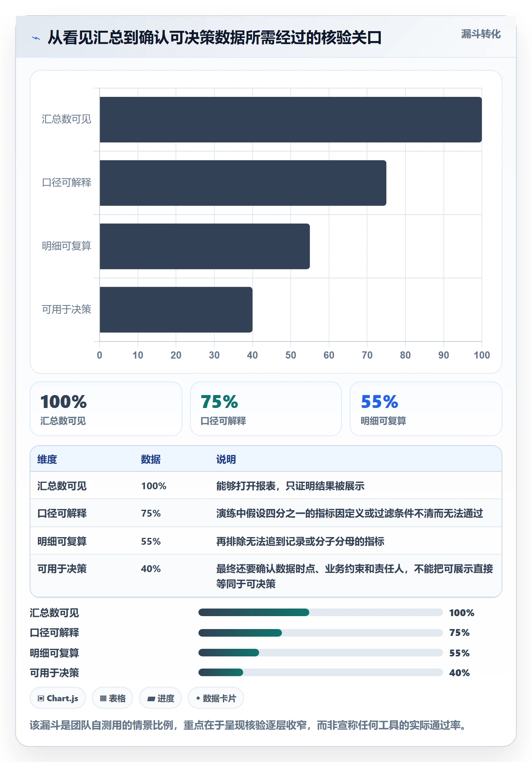Click the 100% value beside the progress bar
Screen dimensions: 532x762
click(x=462, y=613)
